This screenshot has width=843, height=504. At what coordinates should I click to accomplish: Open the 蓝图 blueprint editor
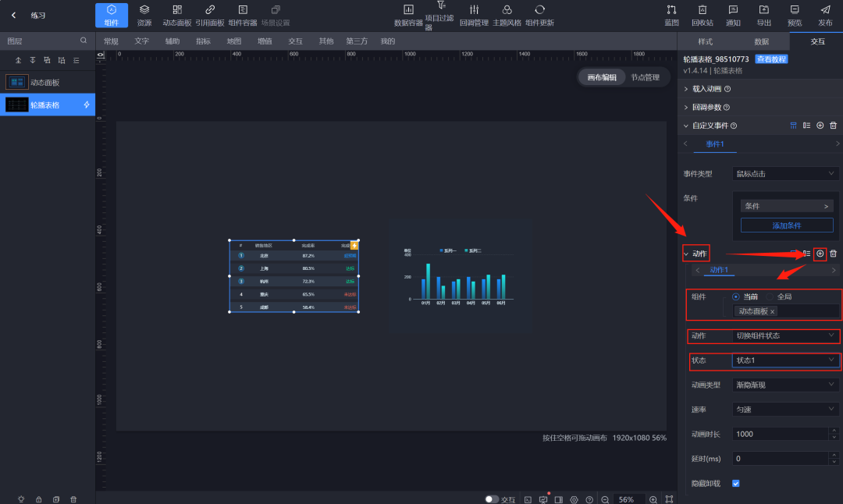[671, 15]
